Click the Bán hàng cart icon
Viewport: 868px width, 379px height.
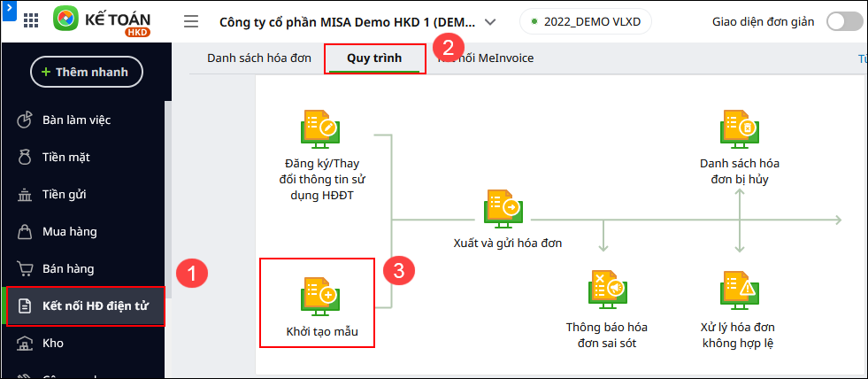click(25, 269)
